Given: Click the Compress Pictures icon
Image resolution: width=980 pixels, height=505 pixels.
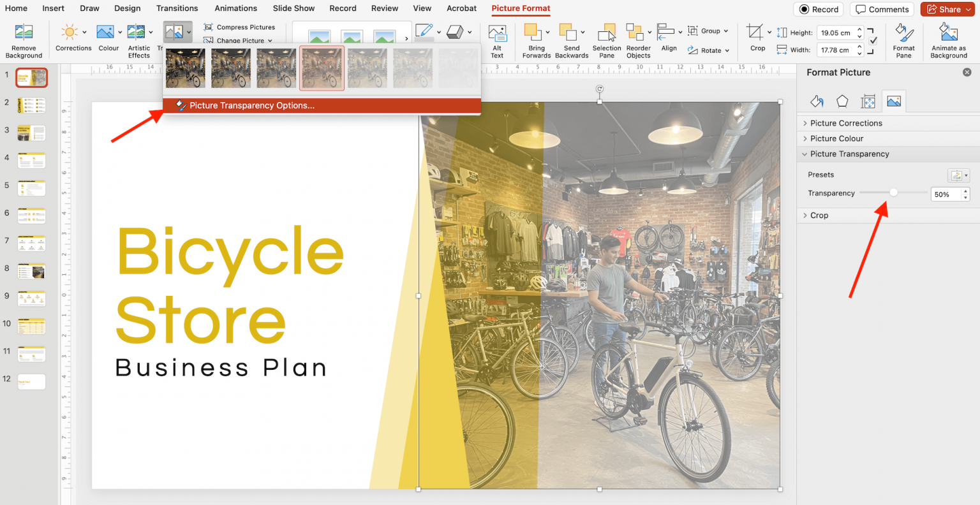Looking at the screenshot, I should [209, 27].
